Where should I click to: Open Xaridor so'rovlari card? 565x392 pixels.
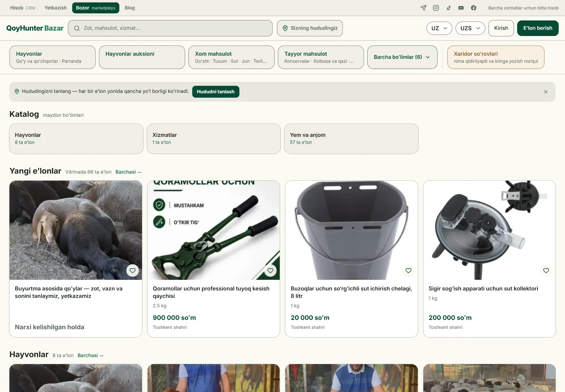coord(496,57)
